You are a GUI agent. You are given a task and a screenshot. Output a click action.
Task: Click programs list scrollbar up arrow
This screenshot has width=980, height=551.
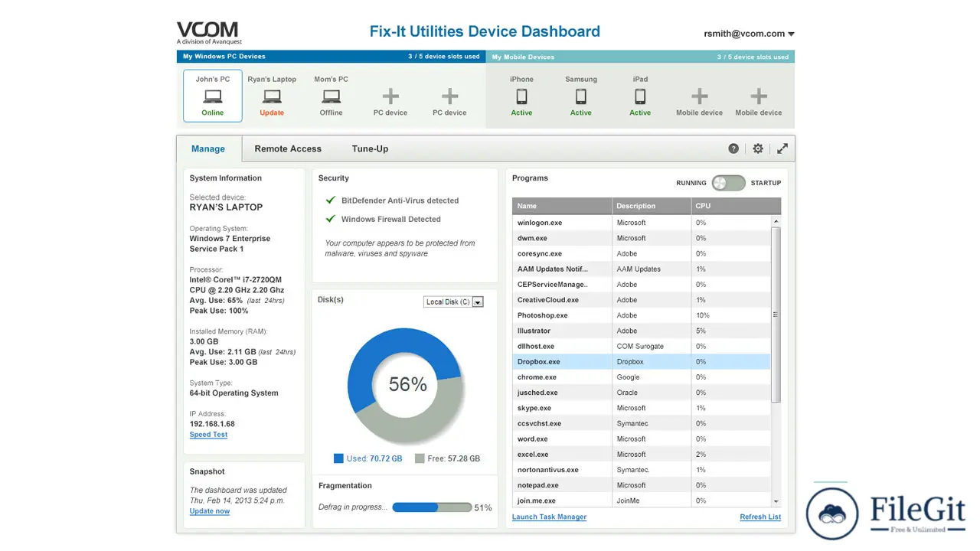(776, 221)
